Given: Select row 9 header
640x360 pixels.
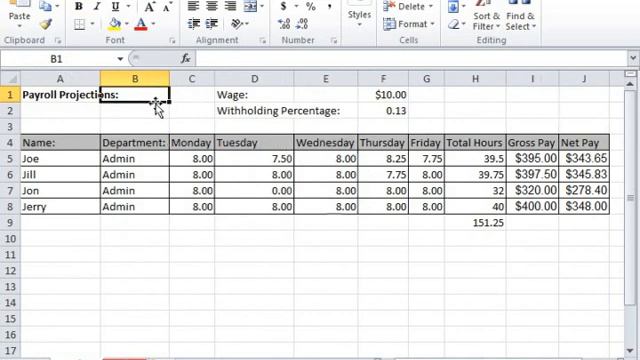Looking at the screenshot, I should (x=10, y=222).
